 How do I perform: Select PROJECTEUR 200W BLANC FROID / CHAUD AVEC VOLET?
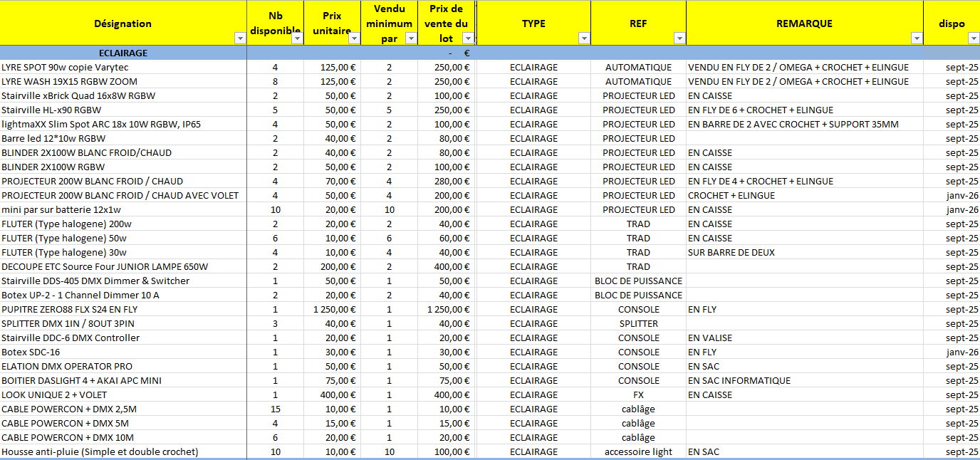click(x=123, y=195)
